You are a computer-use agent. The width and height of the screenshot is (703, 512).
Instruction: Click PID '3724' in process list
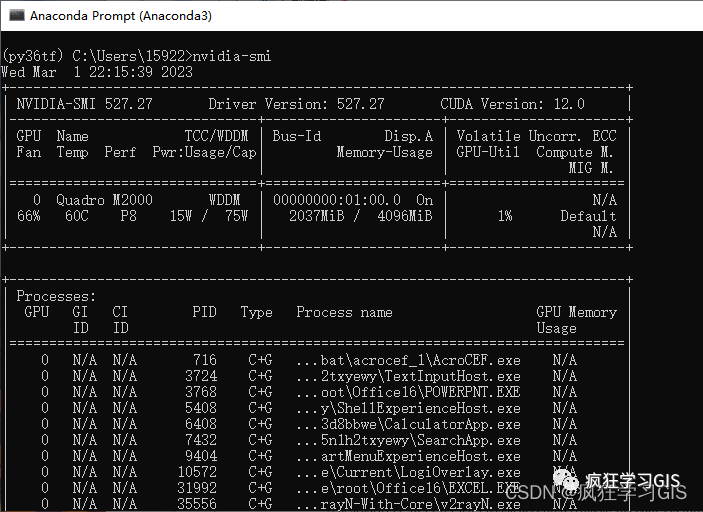[x=201, y=376]
